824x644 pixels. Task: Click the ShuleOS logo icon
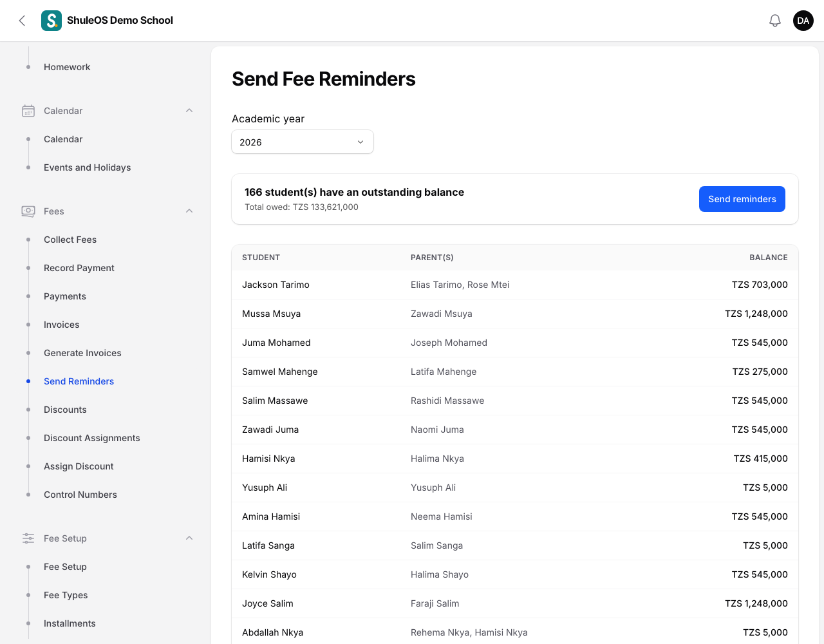tap(51, 21)
